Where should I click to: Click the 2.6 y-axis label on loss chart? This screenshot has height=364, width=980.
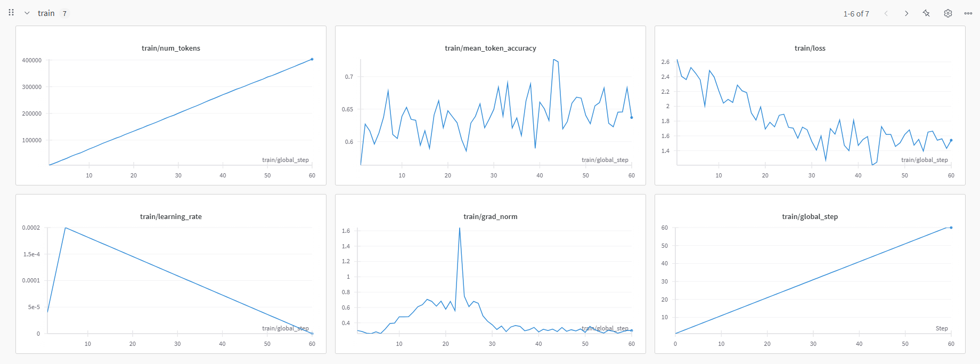tap(665, 62)
